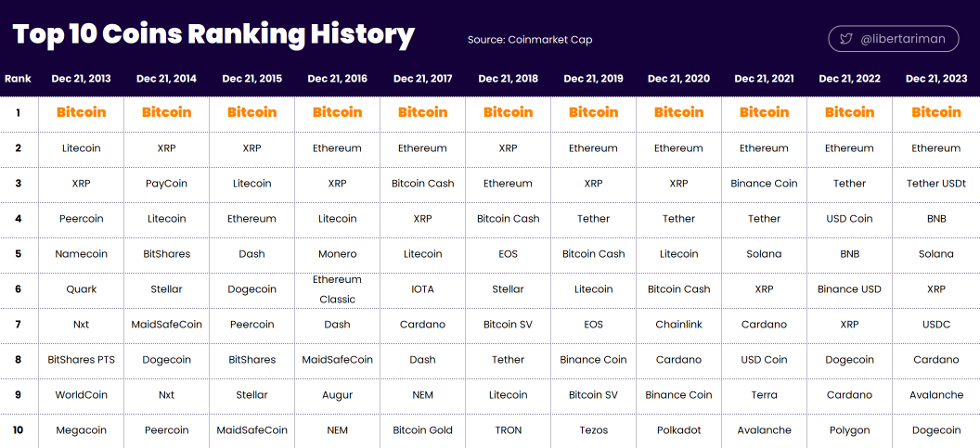Select the Chainlink cell
Viewport: 980px width, 448px height.
(x=678, y=325)
